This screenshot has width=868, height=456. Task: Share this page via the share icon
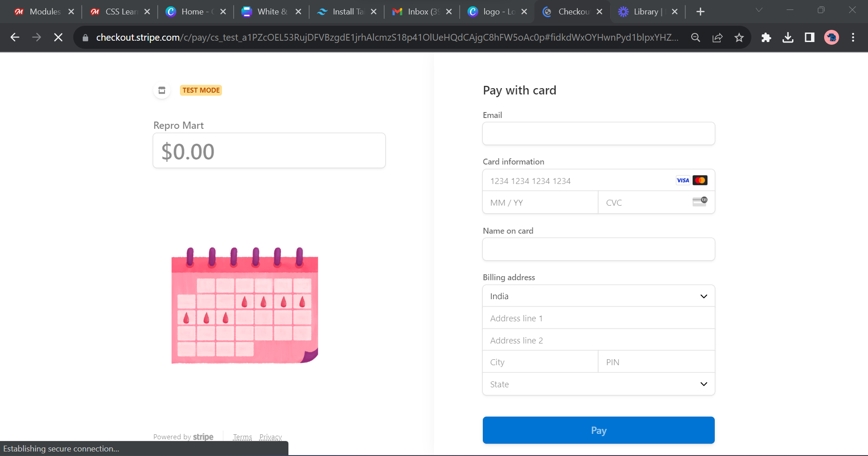717,38
